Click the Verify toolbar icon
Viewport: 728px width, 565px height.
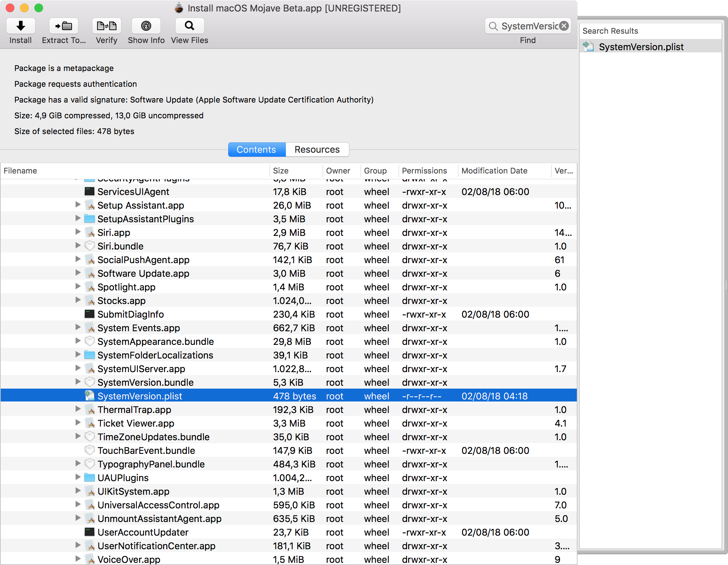106,26
